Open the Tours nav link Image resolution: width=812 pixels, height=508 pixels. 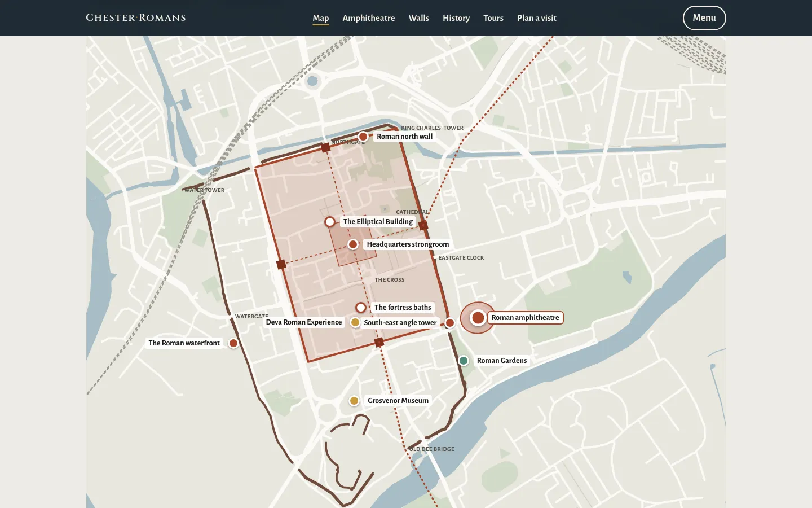493,18
